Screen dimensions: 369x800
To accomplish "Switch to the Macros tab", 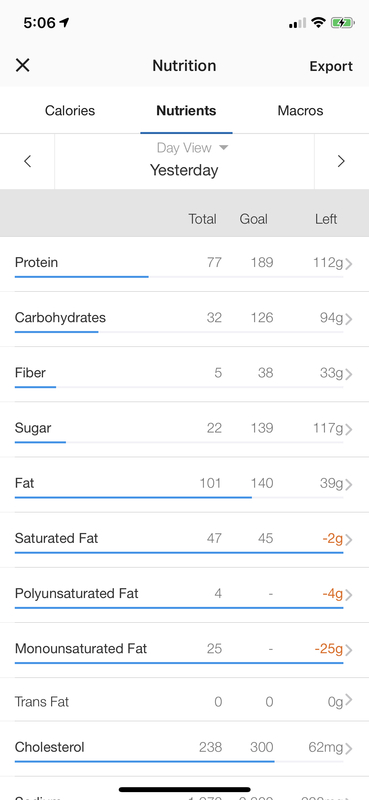I will (x=300, y=111).
